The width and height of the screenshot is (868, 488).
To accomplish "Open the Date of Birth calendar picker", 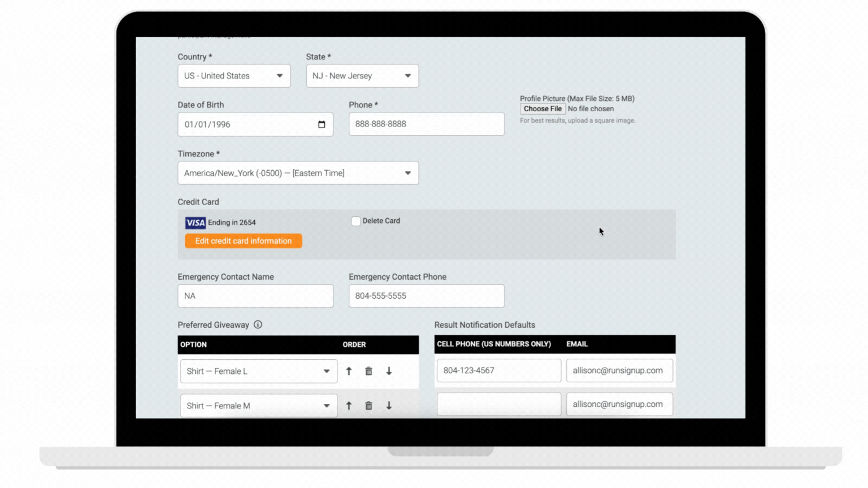I will [x=322, y=124].
